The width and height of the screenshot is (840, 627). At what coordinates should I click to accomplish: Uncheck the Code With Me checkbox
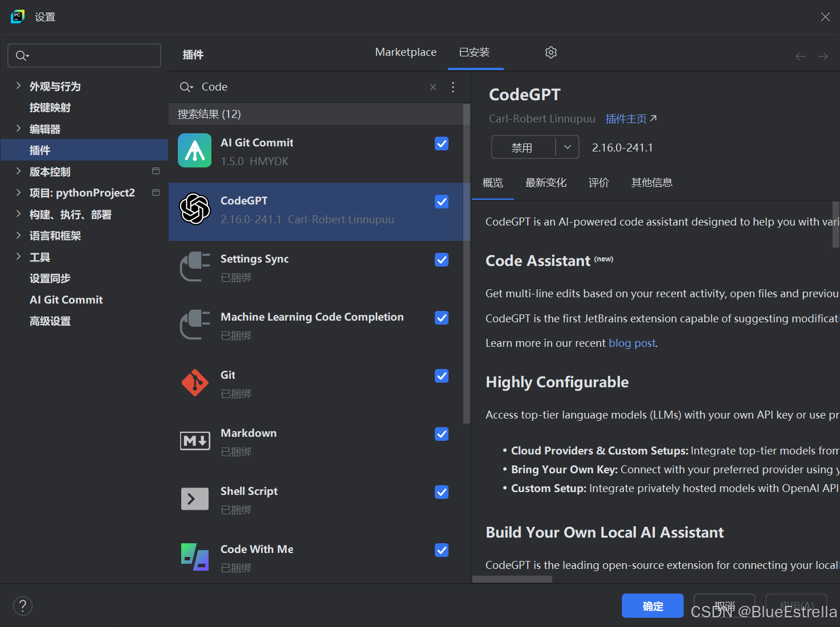coord(442,550)
